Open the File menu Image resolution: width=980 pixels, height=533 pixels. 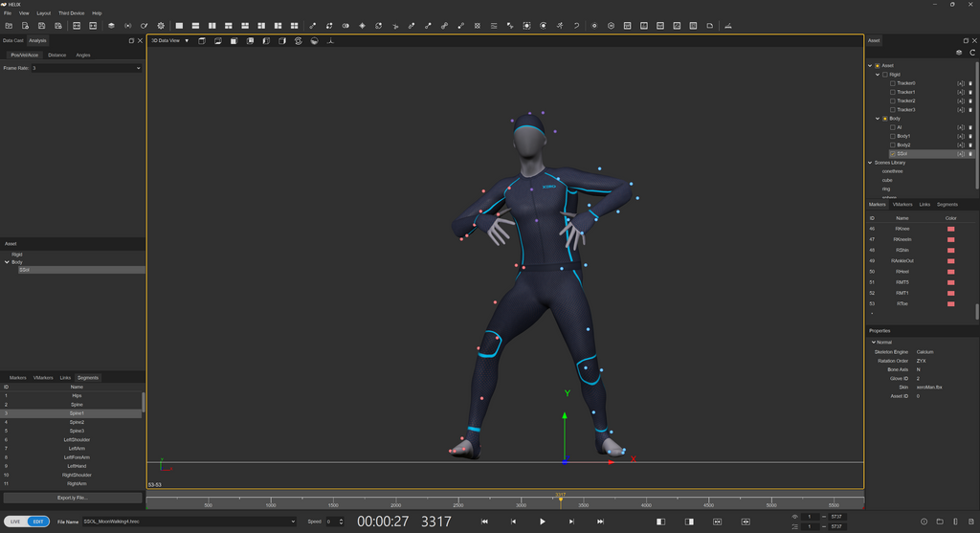click(8, 13)
